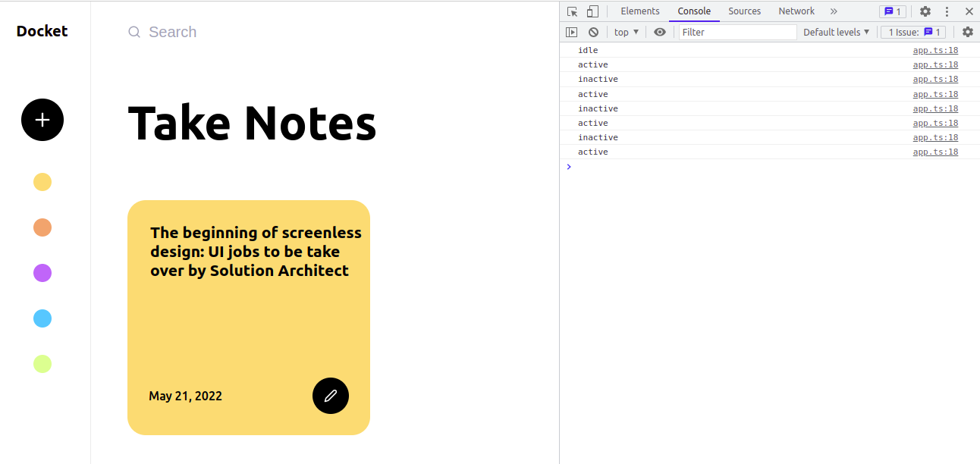Screen dimensions: 980x464
Task: Click the console prompt arrow
Action: click(569, 167)
